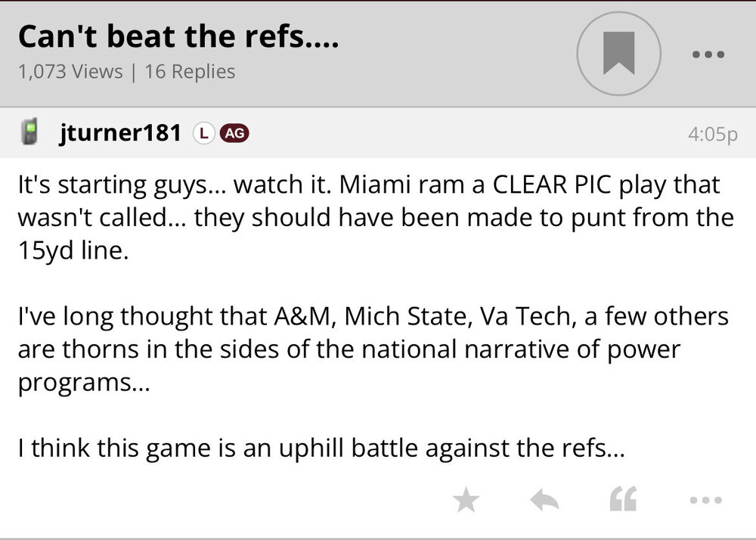Click the circled L badge
The width and height of the screenshot is (756, 540).
(x=202, y=133)
